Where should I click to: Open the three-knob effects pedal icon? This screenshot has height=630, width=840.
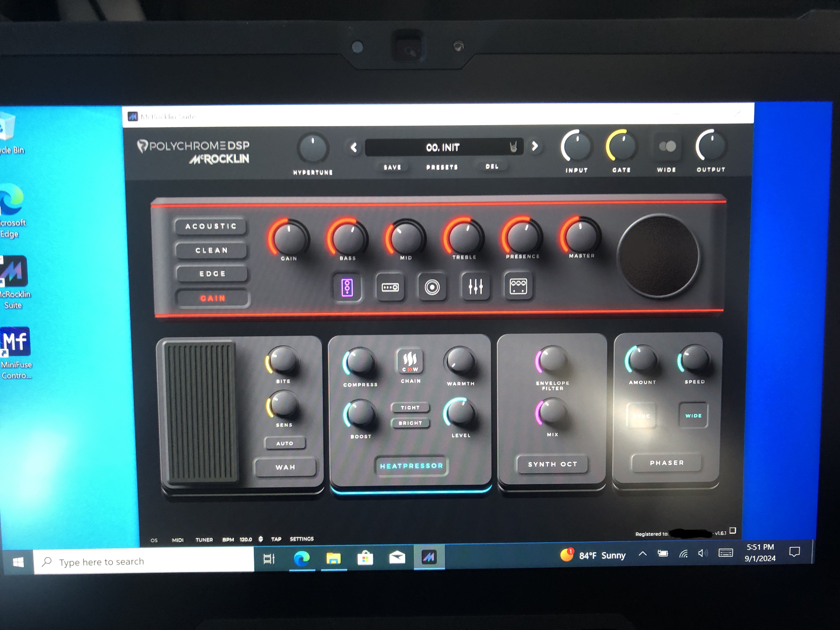[x=518, y=286]
